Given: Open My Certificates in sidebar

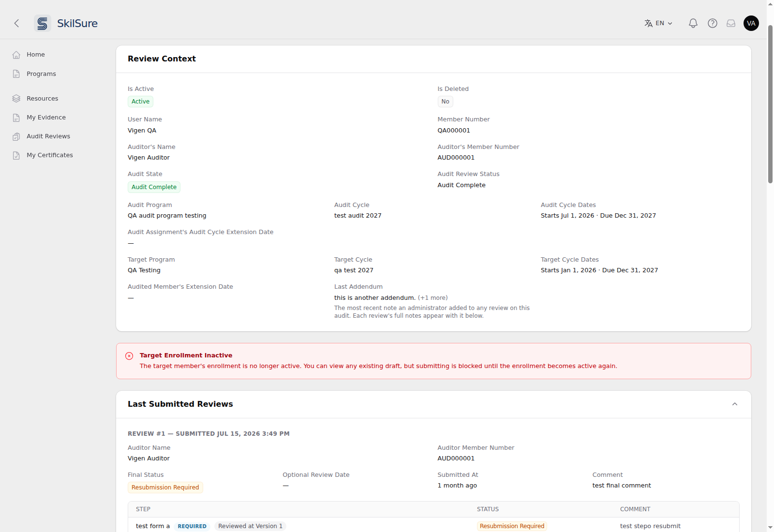Looking at the screenshot, I should pyautogui.click(x=50, y=155).
